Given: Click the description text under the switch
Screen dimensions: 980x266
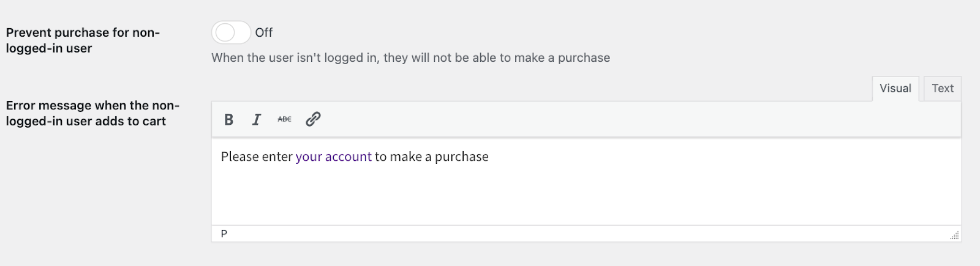Looking at the screenshot, I should pos(410,57).
